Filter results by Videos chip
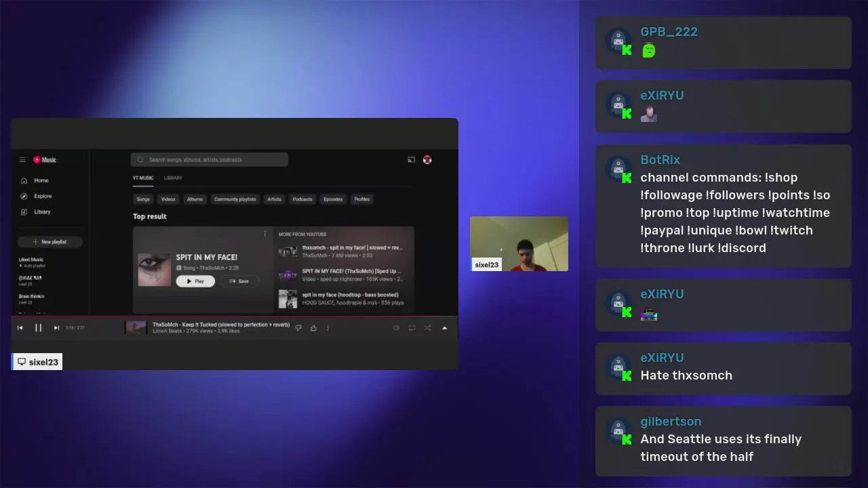Image resolution: width=868 pixels, height=488 pixels. [x=168, y=199]
